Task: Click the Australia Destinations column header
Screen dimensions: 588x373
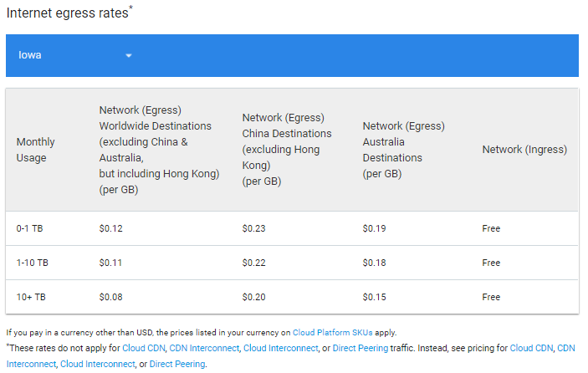Action: click(403, 150)
